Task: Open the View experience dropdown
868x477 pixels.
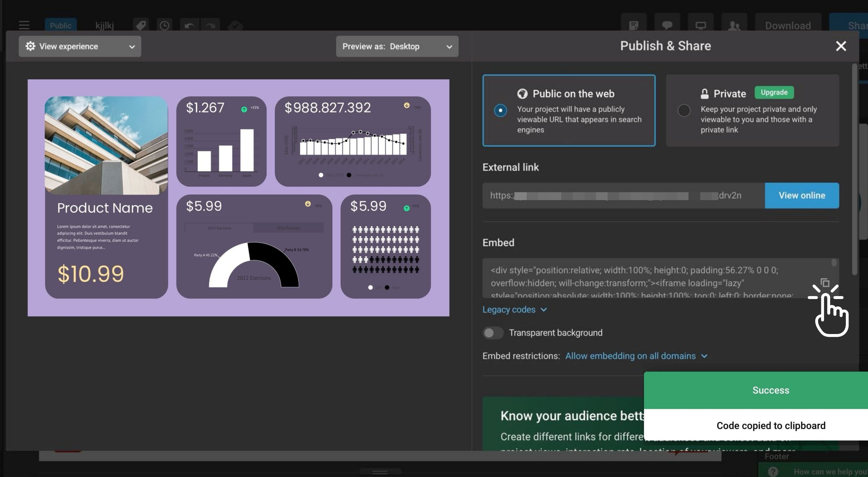Action: point(80,47)
